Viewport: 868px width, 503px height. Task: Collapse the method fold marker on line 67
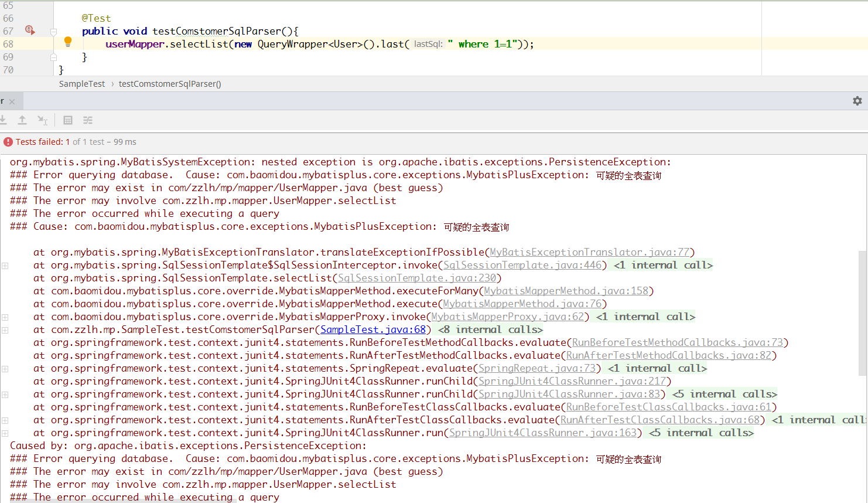[53, 32]
